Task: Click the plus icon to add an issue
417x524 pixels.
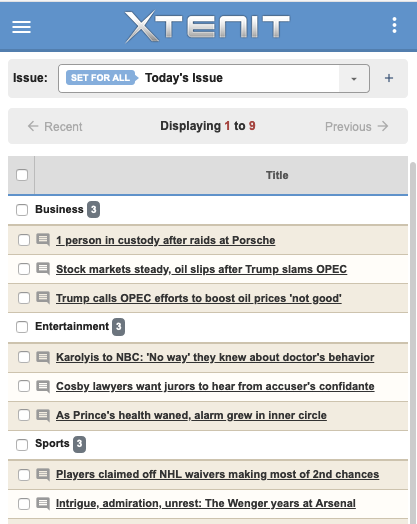Action: pyautogui.click(x=389, y=78)
